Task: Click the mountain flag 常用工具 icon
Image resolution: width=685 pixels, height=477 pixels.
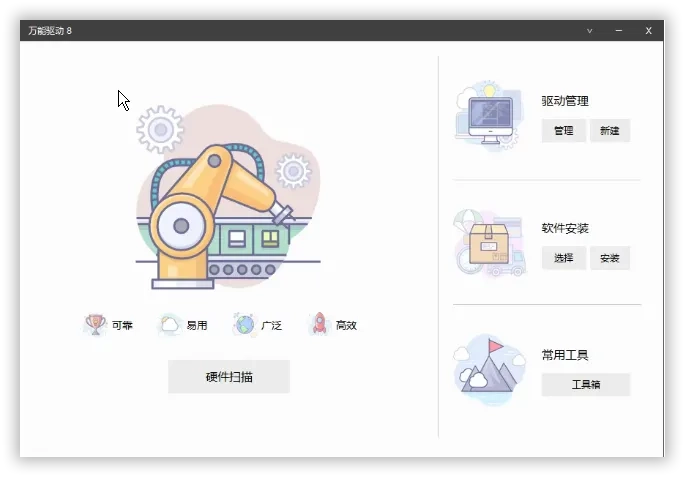Action: pyautogui.click(x=490, y=370)
